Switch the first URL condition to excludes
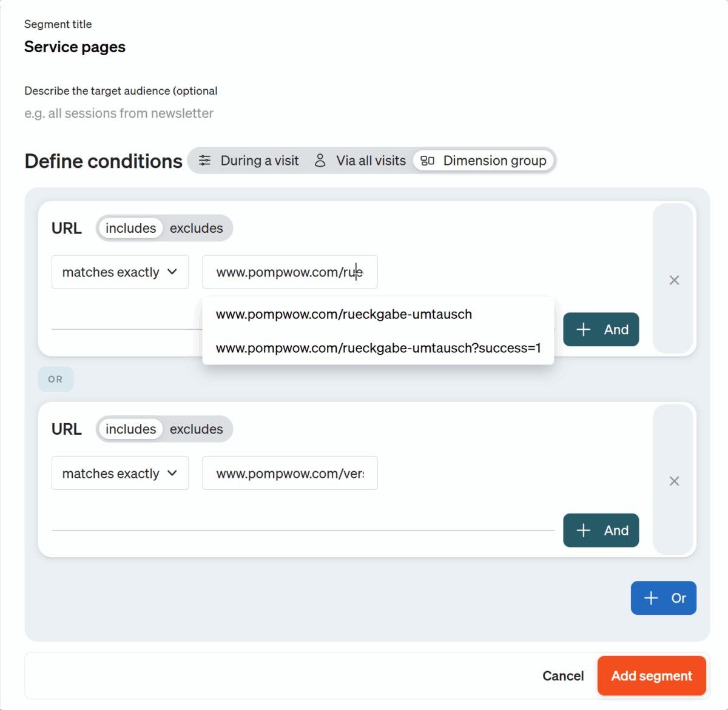The width and height of the screenshot is (728, 710). pyautogui.click(x=196, y=228)
